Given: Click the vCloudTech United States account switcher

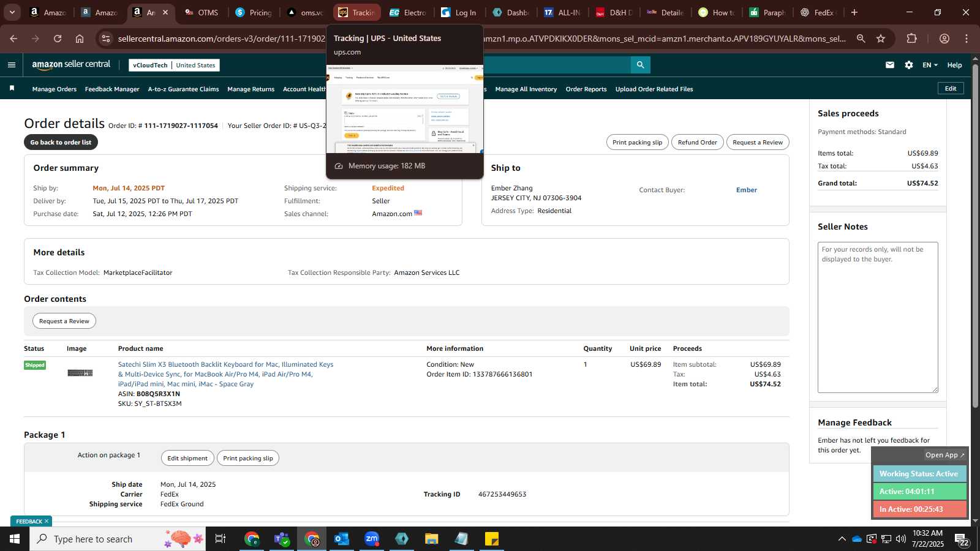Looking at the screenshot, I should click(x=174, y=65).
